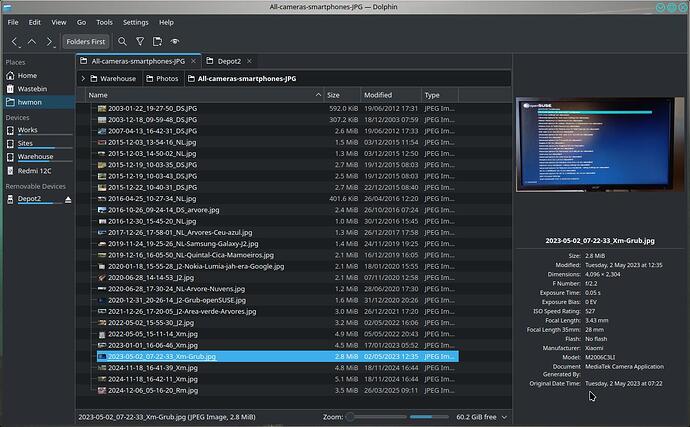Go up to the parent folder
This screenshot has width=690, height=427.
32,42
